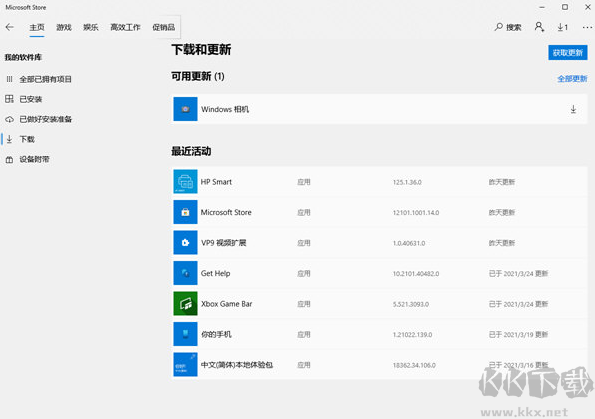Click the 中文(简体)本地体验包 name
This screenshot has height=419, width=595.
point(237,365)
